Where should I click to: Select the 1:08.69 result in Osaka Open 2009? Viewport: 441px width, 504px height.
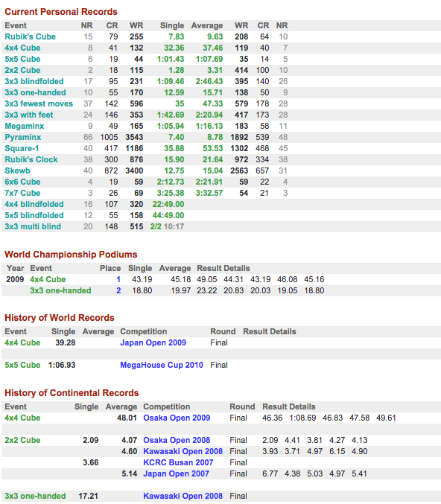302,418
